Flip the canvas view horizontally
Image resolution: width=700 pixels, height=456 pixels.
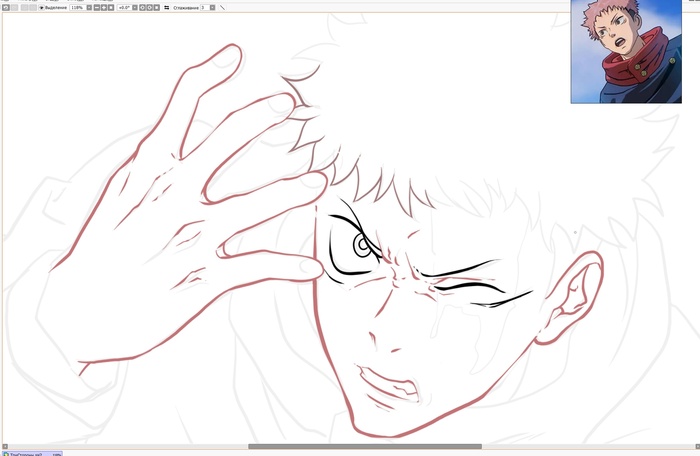click(x=167, y=7)
